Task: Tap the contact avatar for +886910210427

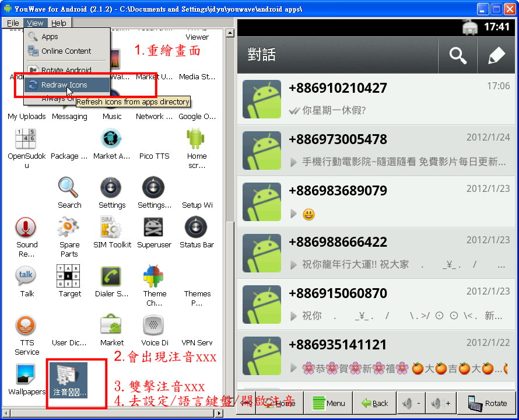Action: (x=262, y=99)
